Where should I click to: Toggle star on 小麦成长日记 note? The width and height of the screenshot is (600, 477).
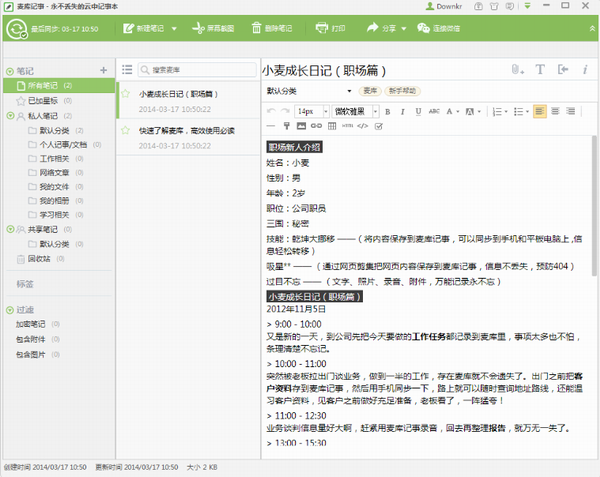click(125, 95)
